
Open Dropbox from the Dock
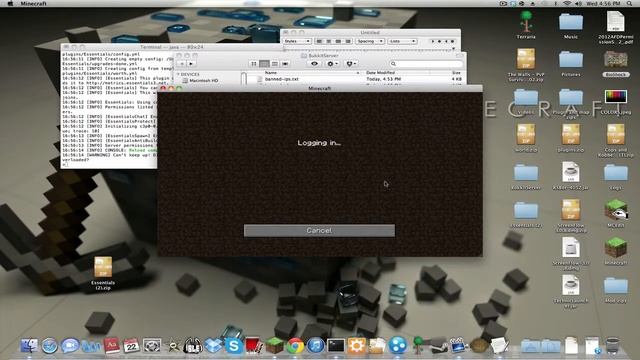213,346
